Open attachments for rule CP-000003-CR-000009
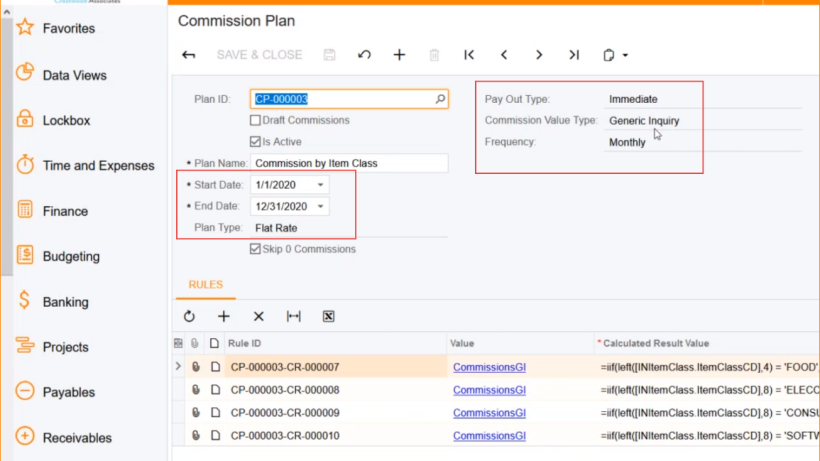 point(196,413)
